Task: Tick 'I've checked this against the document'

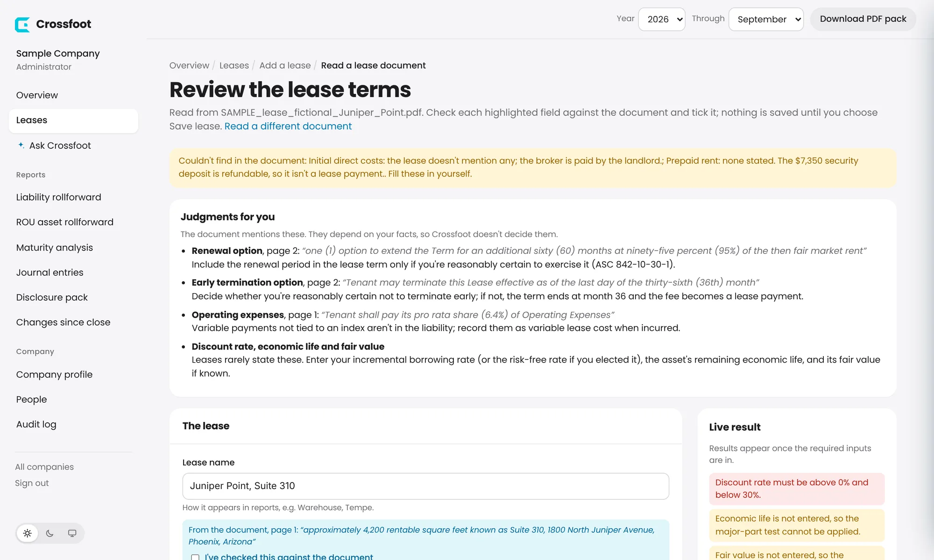Action: coord(195,557)
